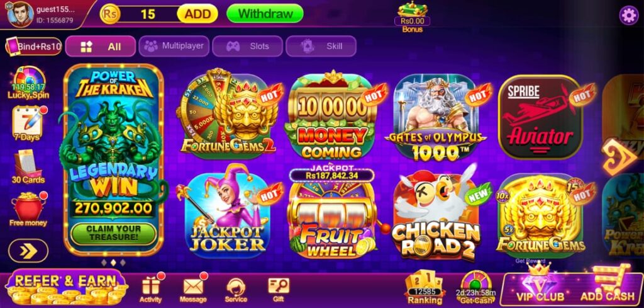Open the settings gear icon
This screenshot has height=308, width=644.
[628, 16]
